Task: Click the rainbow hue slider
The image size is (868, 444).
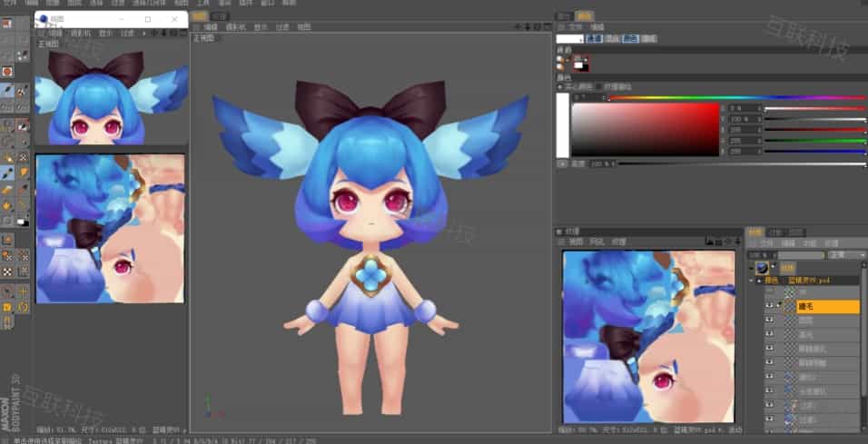Action: click(737, 98)
